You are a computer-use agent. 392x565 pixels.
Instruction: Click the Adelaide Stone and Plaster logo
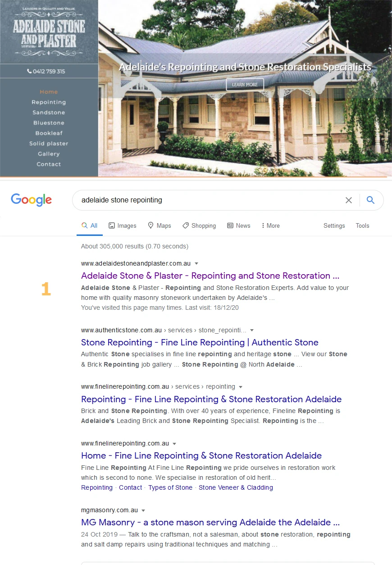pyautogui.click(x=49, y=32)
